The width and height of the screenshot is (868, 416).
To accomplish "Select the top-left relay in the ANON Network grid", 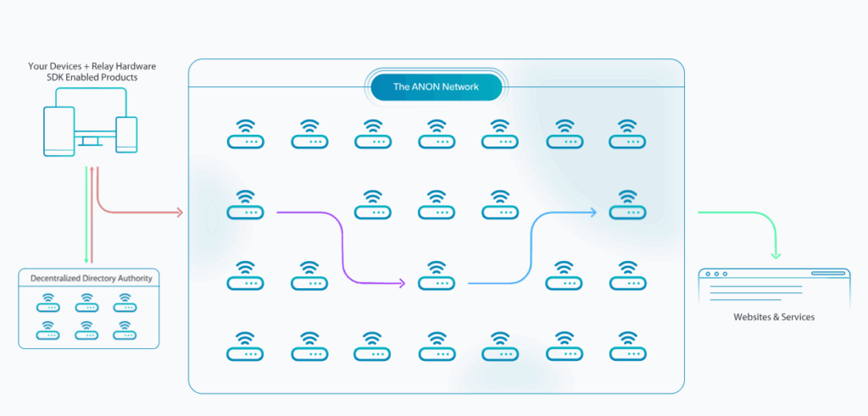I will pos(246,134).
